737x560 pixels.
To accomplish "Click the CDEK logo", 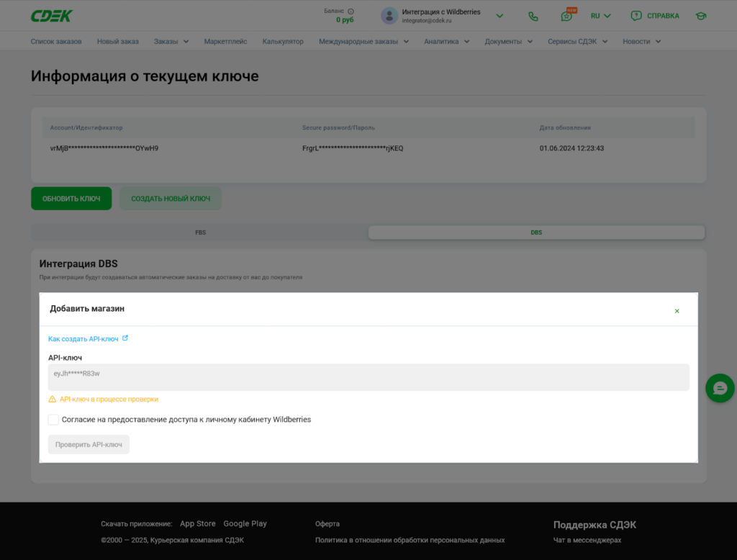I will (52, 16).
